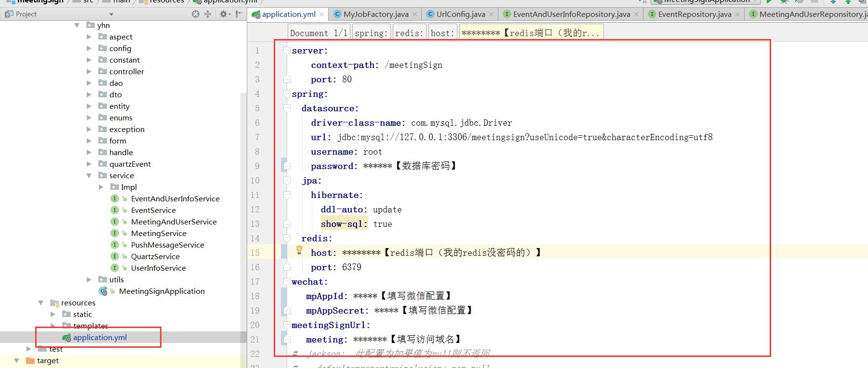Image resolution: width=868 pixels, height=368 pixels.
Task: Click the dao package folder icon
Action: coord(103,83)
